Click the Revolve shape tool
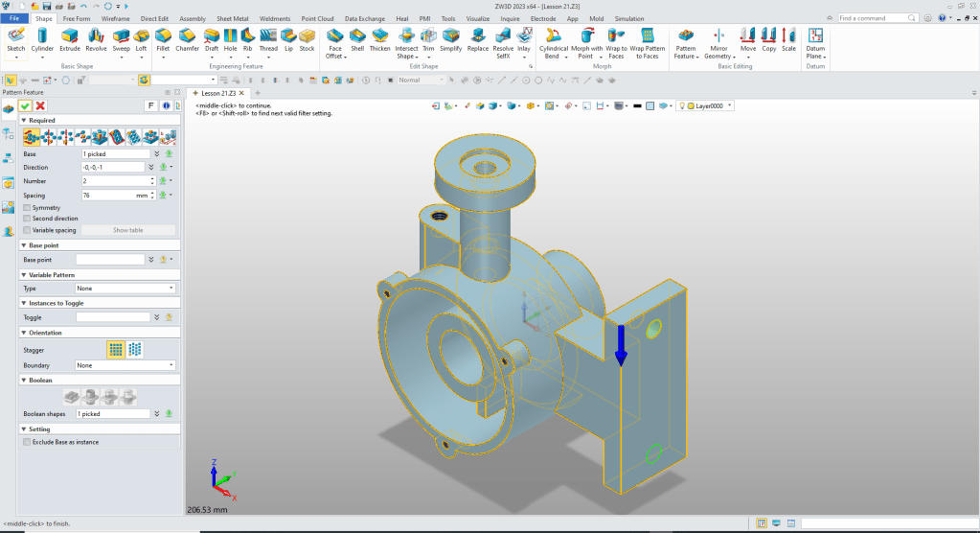Viewport: 980px width, 533px height. [96, 37]
